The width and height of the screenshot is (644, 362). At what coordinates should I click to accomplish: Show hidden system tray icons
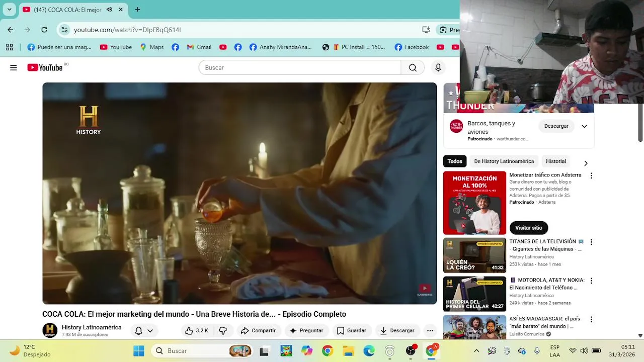pos(476,350)
